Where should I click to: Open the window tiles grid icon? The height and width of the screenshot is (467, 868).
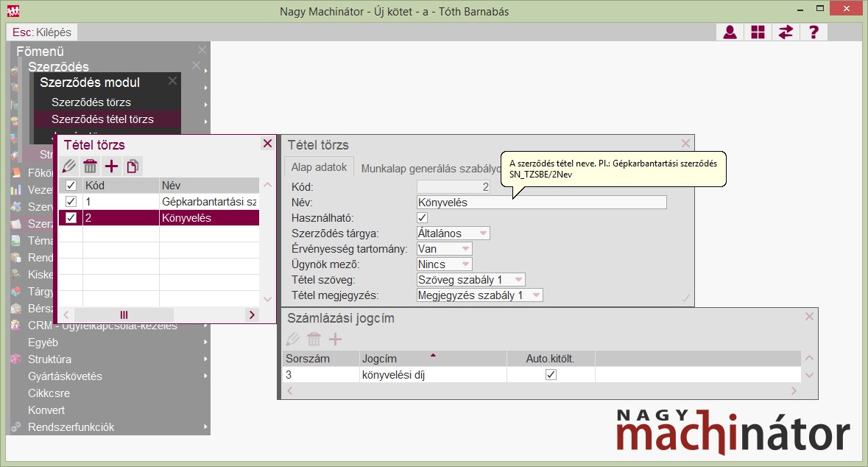click(x=758, y=32)
